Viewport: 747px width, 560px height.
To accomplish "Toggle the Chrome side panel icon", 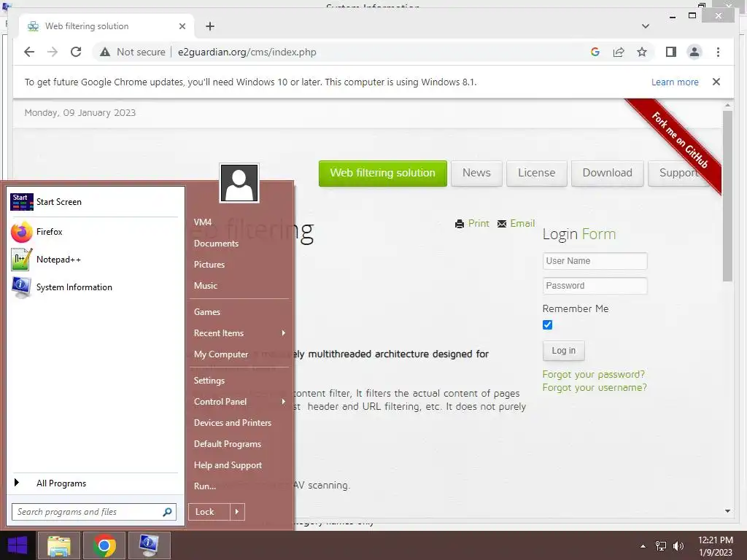I will [671, 52].
